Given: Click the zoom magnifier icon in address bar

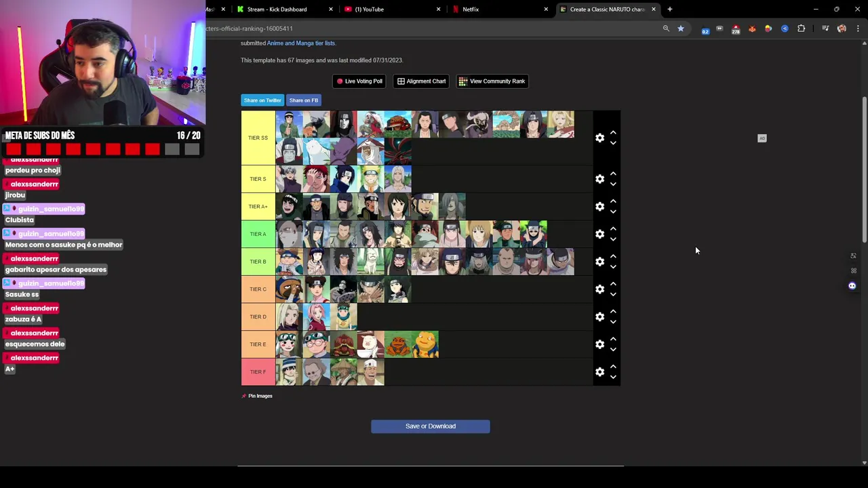Looking at the screenshot, I should point(666,28).
